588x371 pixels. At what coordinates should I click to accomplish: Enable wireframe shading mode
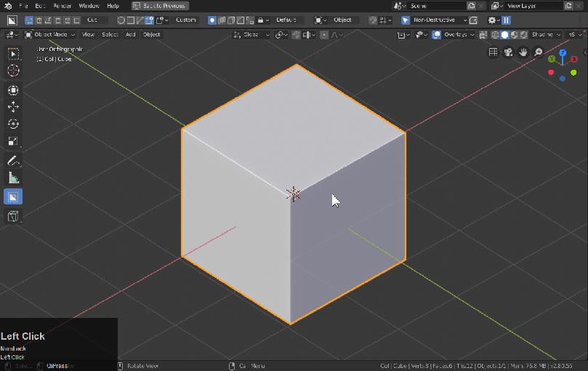coord(496,34)
